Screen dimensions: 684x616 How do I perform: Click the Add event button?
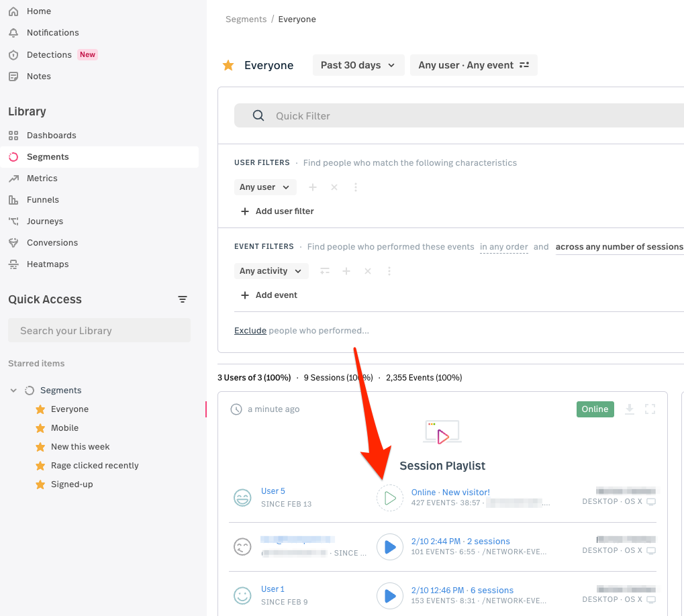(x=269, y=295)
